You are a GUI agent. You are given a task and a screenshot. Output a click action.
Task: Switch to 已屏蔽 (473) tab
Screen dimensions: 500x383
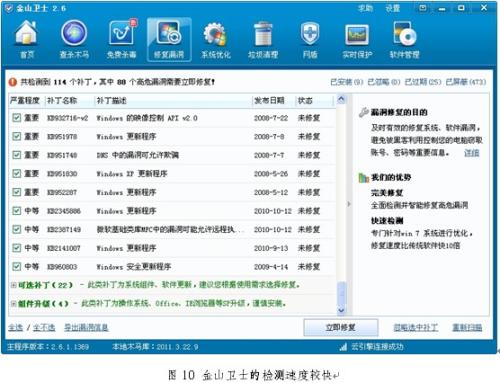coord(466,82)
